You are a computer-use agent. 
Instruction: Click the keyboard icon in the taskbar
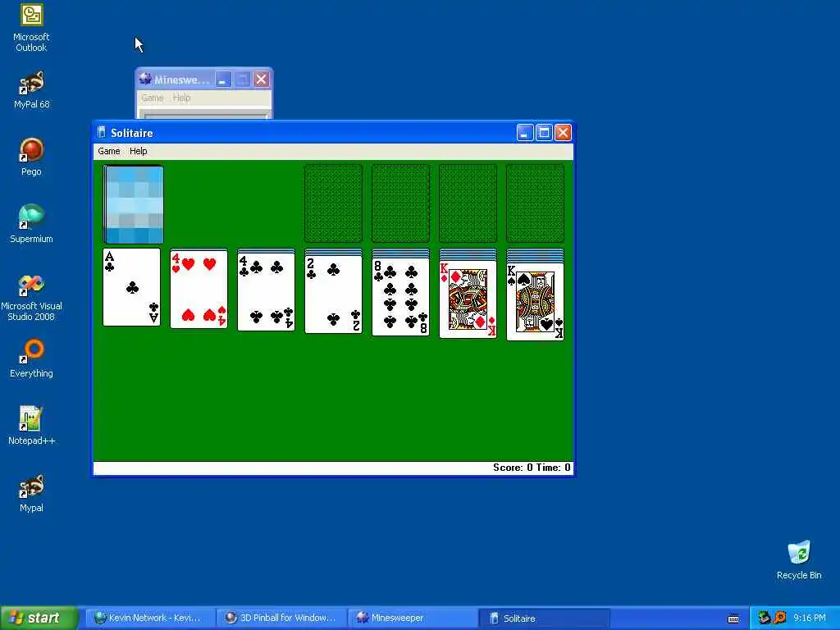[x=733, y=619]
